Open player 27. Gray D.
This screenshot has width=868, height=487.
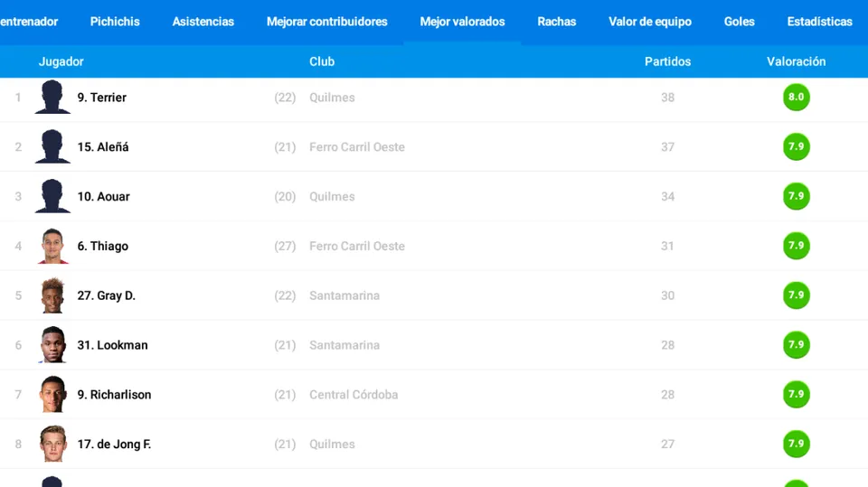click(107, 295)
